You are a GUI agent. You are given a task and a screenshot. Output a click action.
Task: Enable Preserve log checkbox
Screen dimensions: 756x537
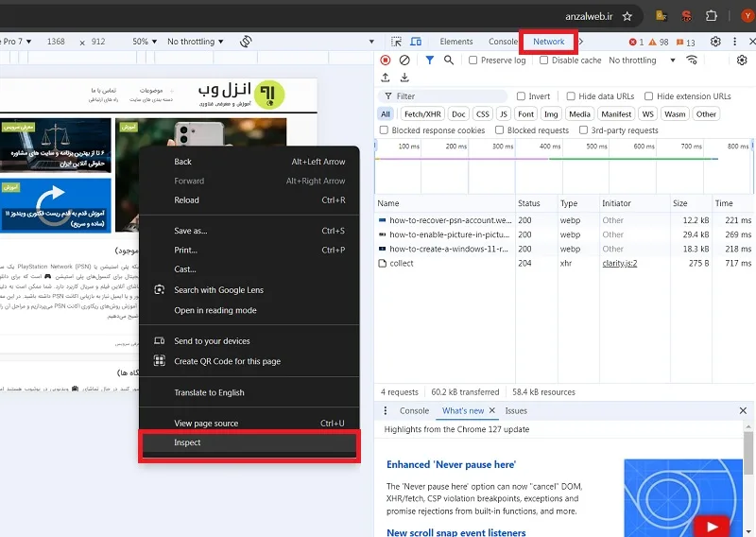tap(473, 61)
